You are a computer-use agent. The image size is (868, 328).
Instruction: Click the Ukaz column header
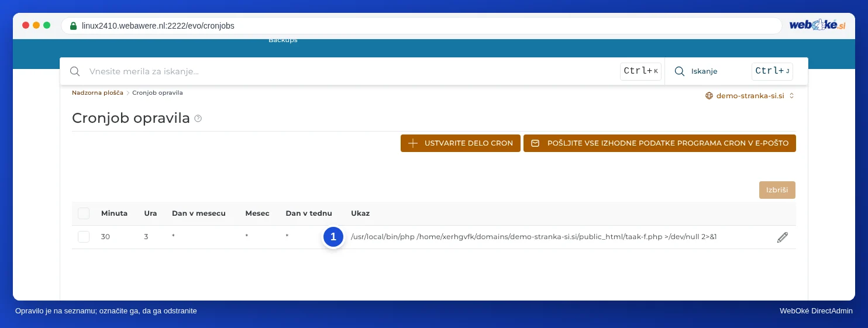(360, 213)
